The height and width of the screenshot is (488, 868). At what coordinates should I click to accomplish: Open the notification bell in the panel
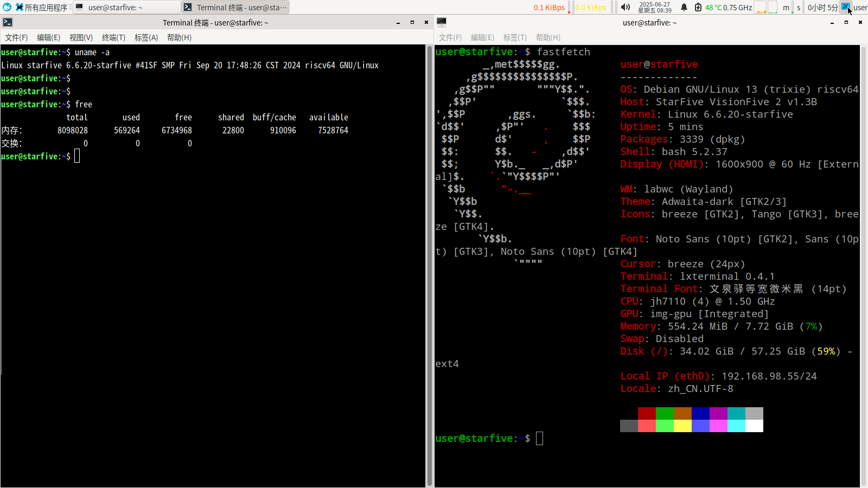point(684,8)
